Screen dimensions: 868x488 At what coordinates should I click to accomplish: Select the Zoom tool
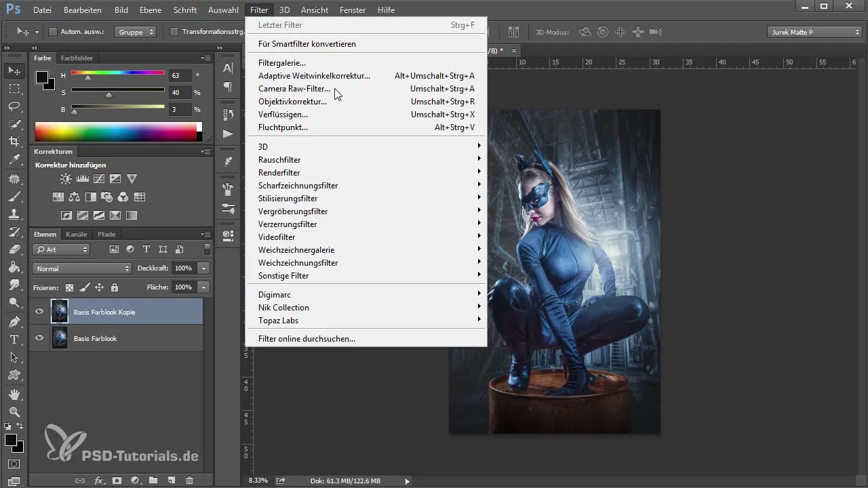coord(14,411)
